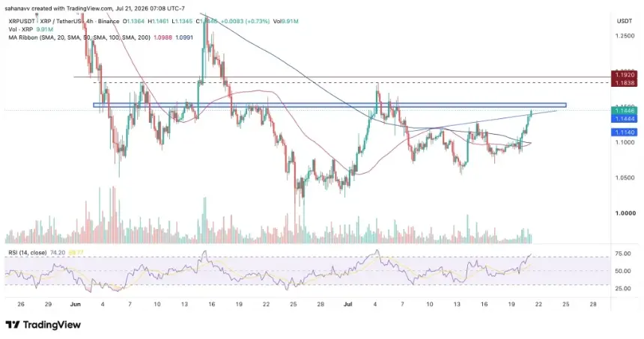This screenshot has width=644, height=339.
Task: Click the red 1.1920 price tag
Action: (x=625, y=75)
